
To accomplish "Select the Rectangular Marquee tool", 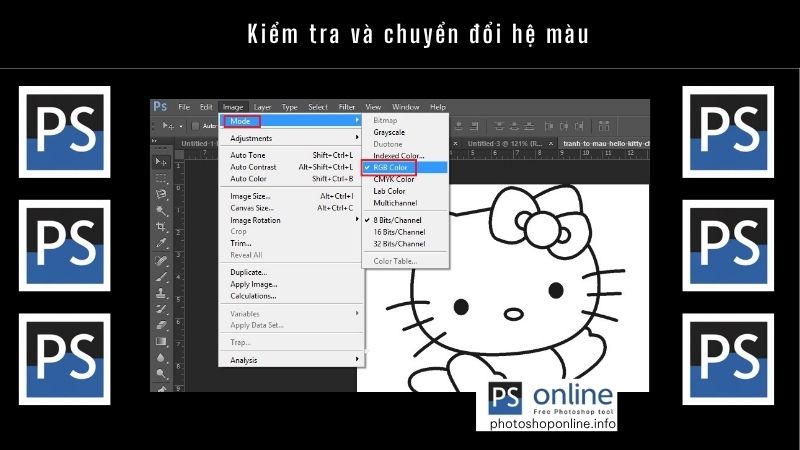I will coord(161,179).
